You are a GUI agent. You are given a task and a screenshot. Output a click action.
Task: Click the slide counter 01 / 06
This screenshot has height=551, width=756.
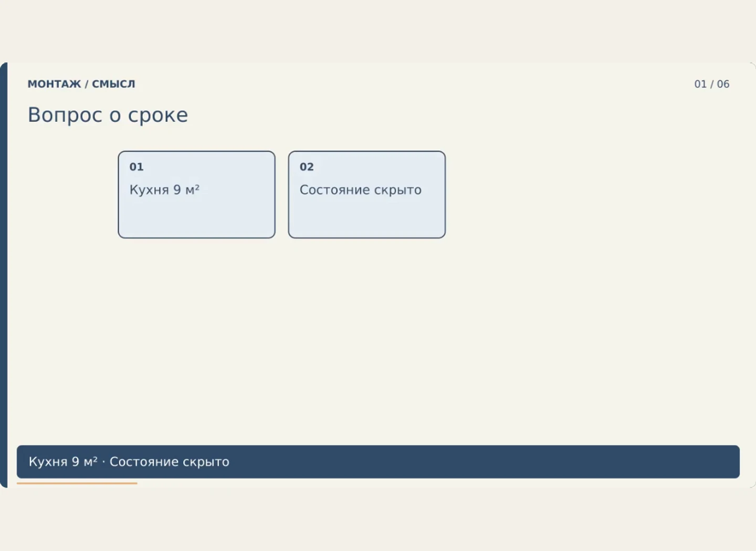click(x=712, y=84)
